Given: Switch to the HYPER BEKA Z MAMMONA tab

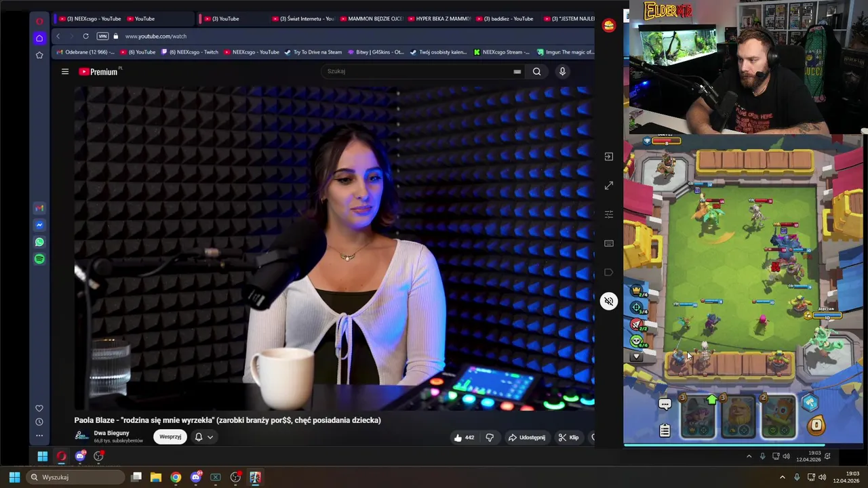Looking at the screenshot, I should (439, 18).
